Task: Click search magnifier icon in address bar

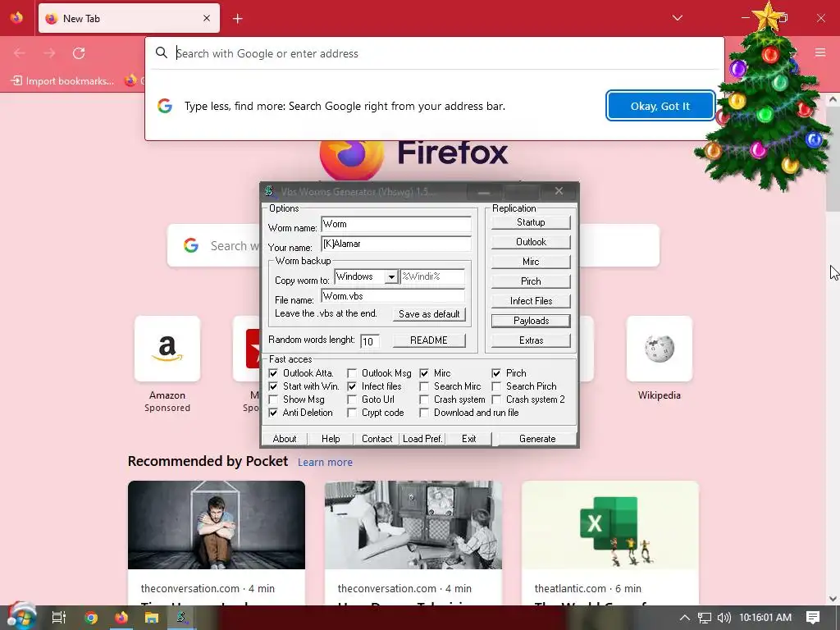Action: (x=162, y=52)
